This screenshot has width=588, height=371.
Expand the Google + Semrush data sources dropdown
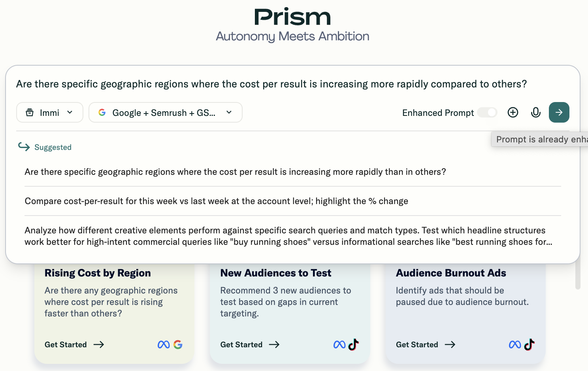[165, 112]
